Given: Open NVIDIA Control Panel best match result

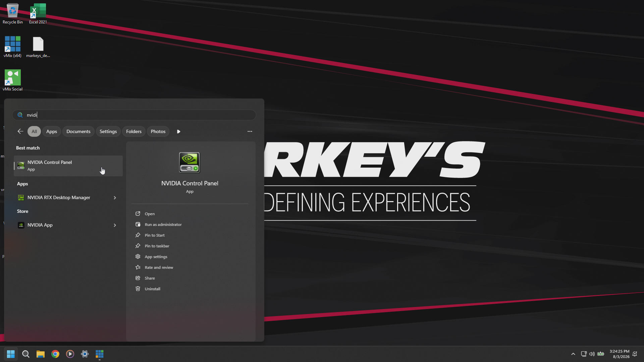Looking at the screenshot, I should (68, 166).
